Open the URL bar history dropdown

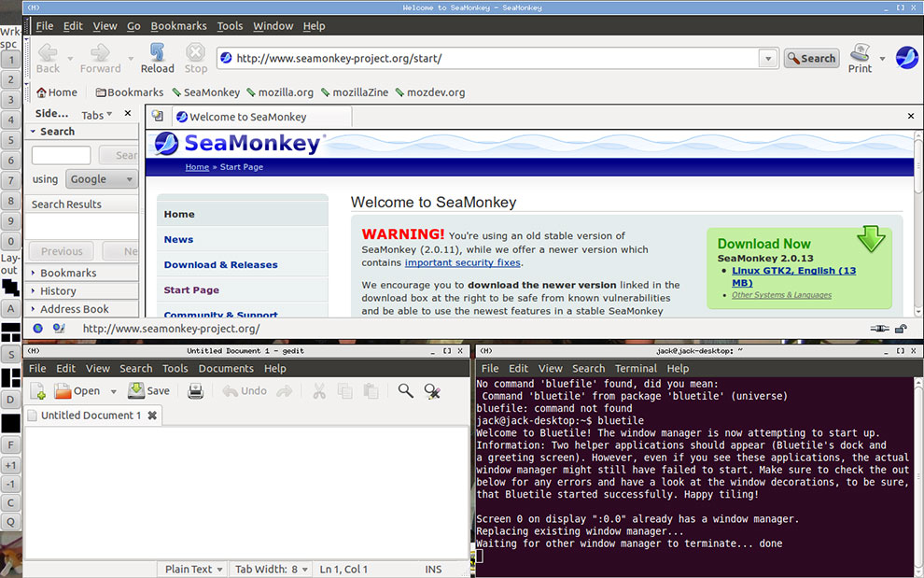(768, 59)
